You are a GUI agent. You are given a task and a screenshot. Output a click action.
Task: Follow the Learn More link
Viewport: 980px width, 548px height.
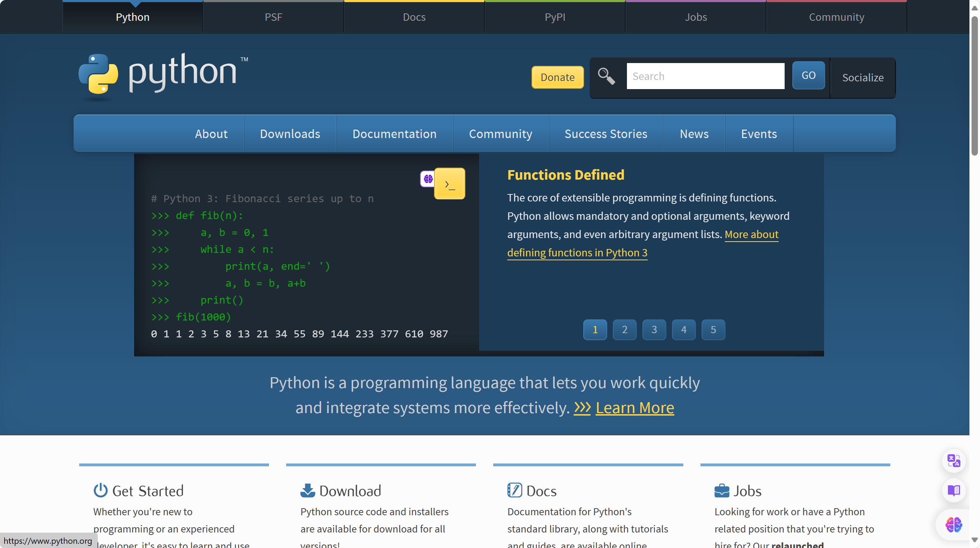(x=635, y=408)
